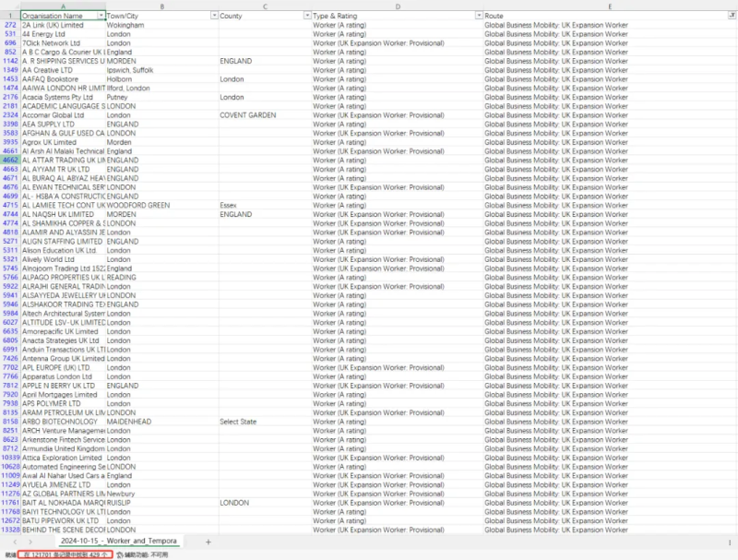The height and width of the screenshot is (560, 738).
Task: Select the 'AAFAQ Bookstore' cell
Action: [x=63, y=79]
